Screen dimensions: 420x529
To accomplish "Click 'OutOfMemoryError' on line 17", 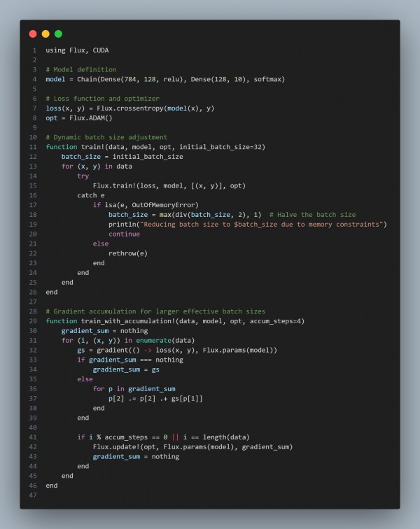I will tap(163, 205).
